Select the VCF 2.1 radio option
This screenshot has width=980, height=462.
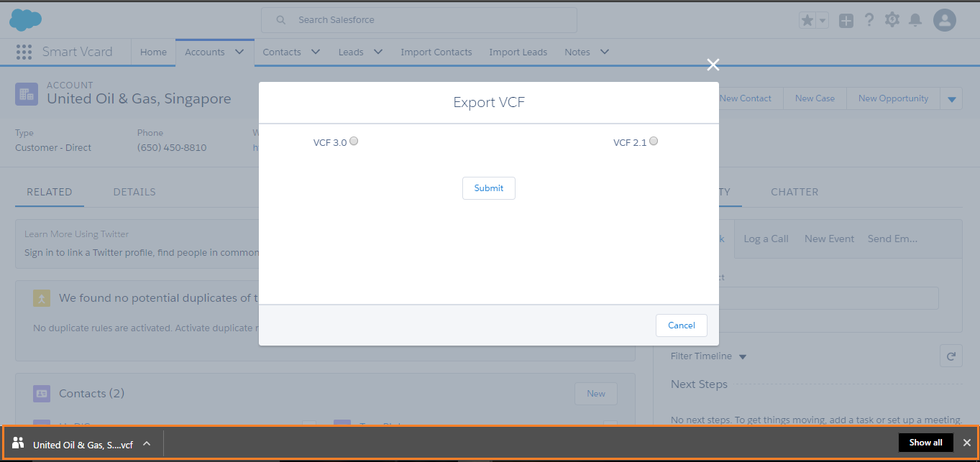[654, 142]
